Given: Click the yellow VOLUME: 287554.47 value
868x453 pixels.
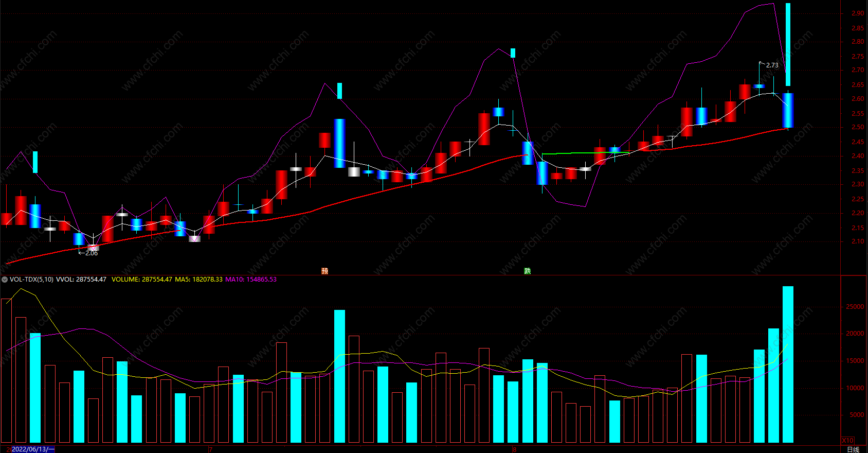Looking at the screenshot, I should pos(142,280).
